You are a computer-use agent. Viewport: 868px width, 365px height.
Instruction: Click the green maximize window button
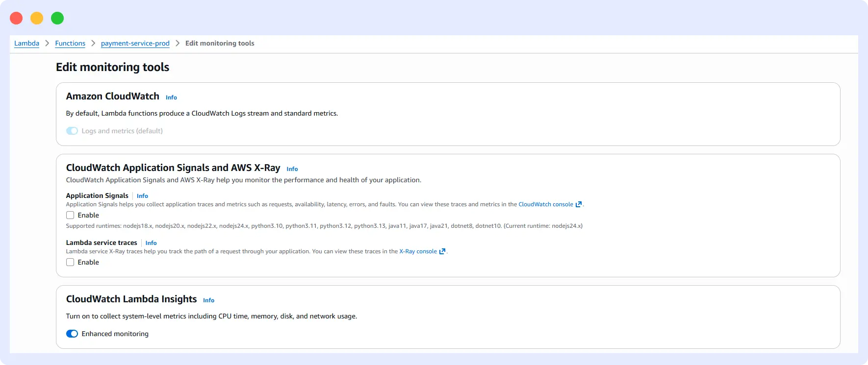pyautogui.click(x=57, y=18)
